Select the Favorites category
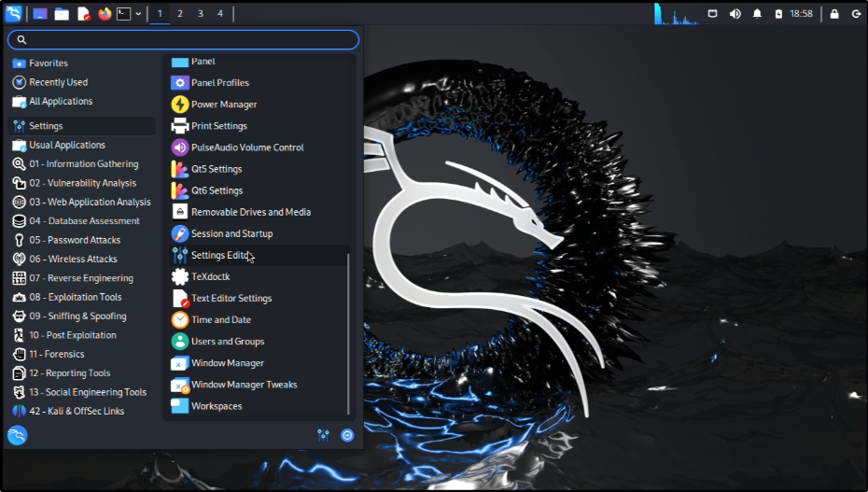 click(81, 63)
